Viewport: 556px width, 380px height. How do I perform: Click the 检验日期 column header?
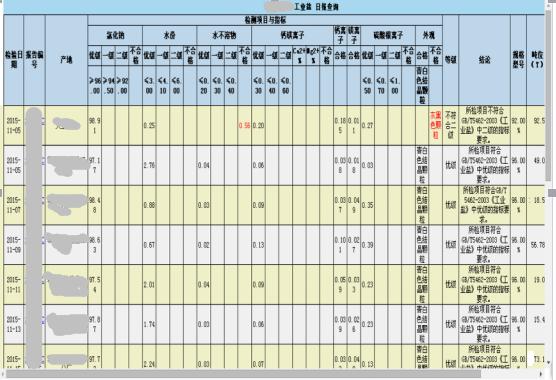point(13,60)
